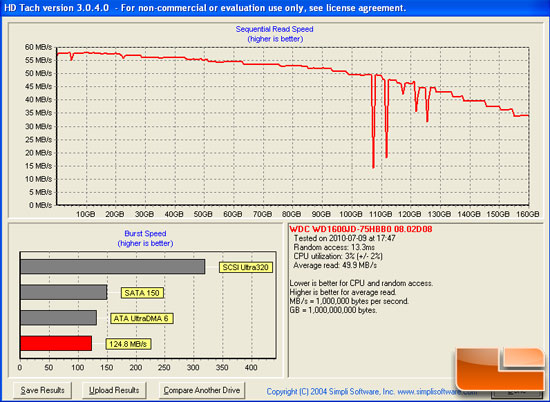Image resolution: width=550 pixels, height=402 pixels.
Task: Click the 0 MB/s axis label
Action: click(x=40, y=205)
